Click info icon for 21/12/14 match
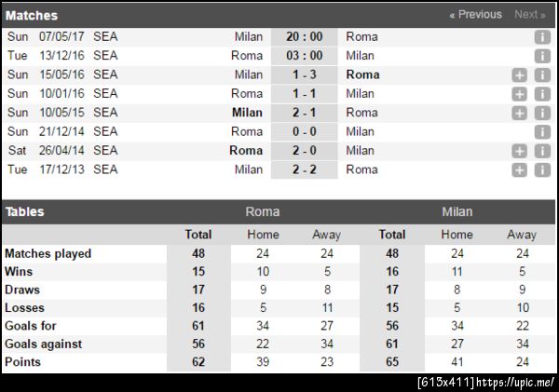 542,132
